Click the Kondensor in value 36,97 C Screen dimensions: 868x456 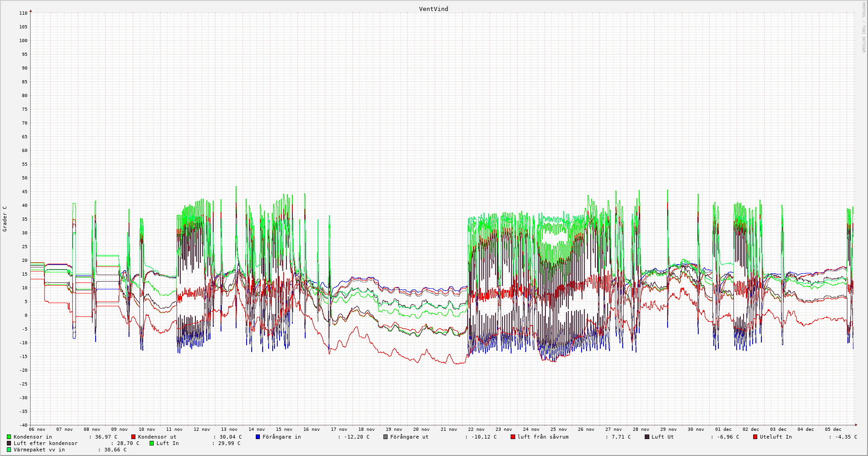(106, 437)
